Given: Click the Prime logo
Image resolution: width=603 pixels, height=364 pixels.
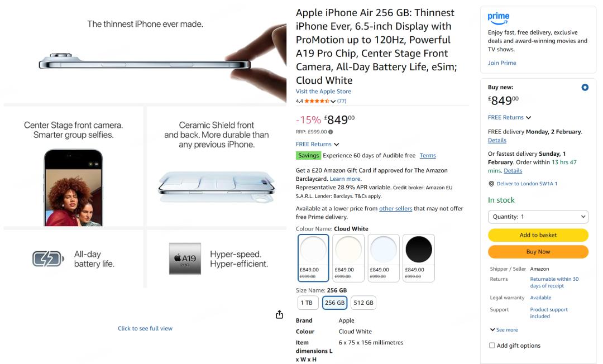Looking at the screenshot, I should coord(498,18).
